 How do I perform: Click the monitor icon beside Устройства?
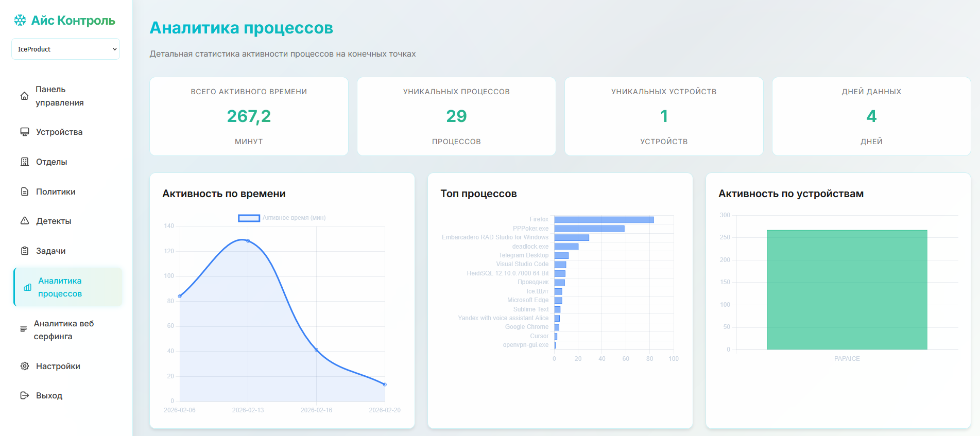coord(24,132)
